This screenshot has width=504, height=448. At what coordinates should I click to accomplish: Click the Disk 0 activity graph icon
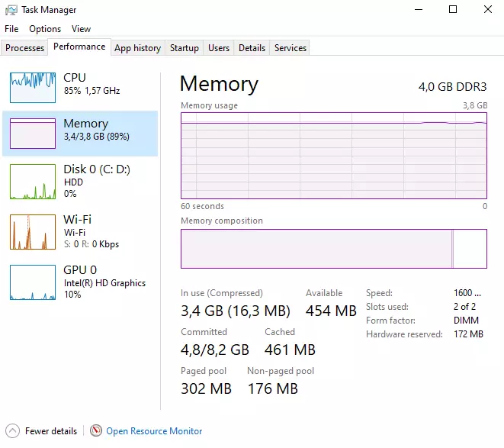pyautogui.click(x=33, y=181)
